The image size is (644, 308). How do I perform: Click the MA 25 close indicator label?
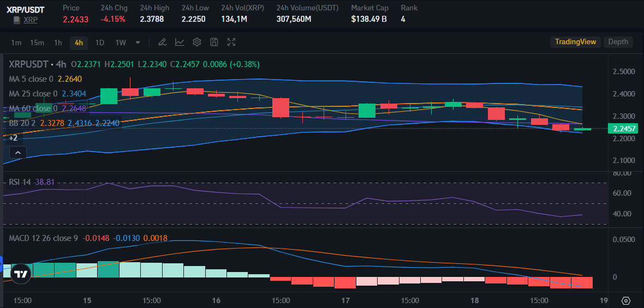[x=33, y=94]
